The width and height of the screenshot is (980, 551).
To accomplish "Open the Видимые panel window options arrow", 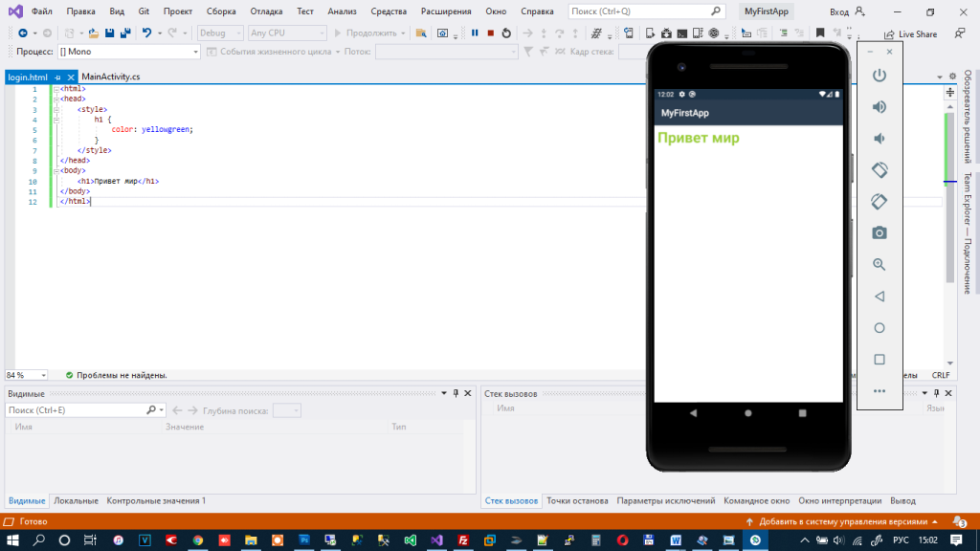I will click(x=444, y=393).
